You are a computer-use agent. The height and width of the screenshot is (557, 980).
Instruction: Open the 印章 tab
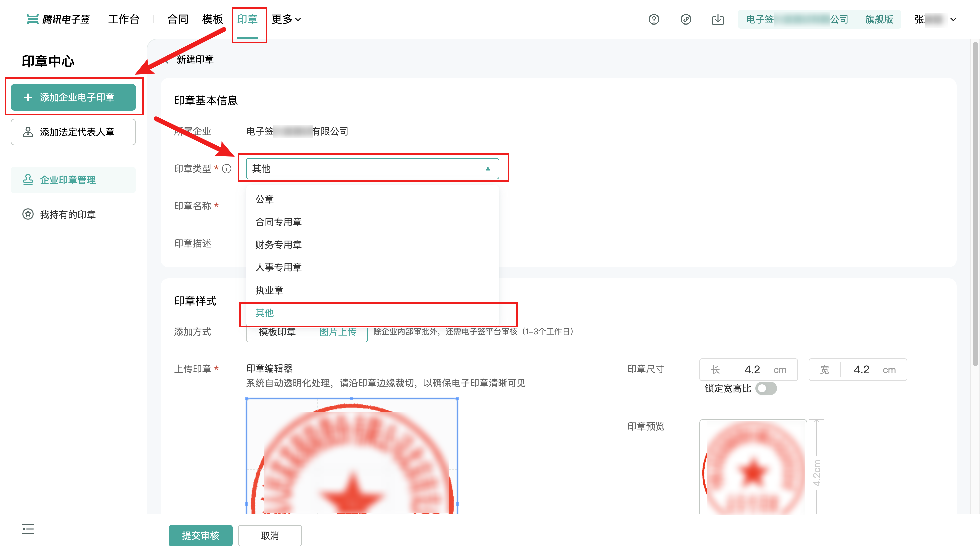(247, 19)
